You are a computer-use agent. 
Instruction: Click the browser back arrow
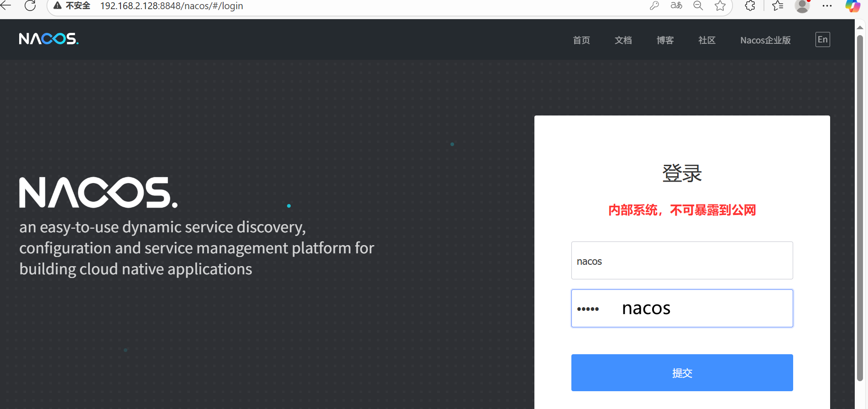click(5, 6)
